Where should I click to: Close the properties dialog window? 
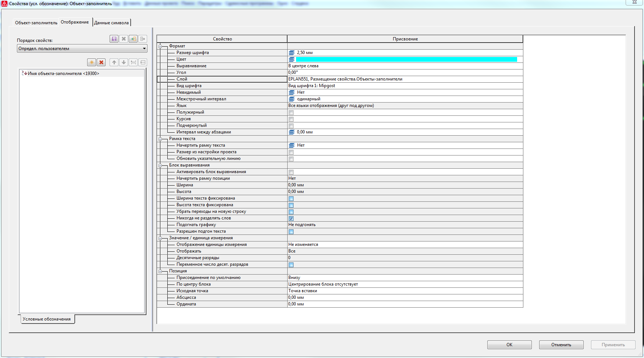pyautogui.click(x=634, y=2)
